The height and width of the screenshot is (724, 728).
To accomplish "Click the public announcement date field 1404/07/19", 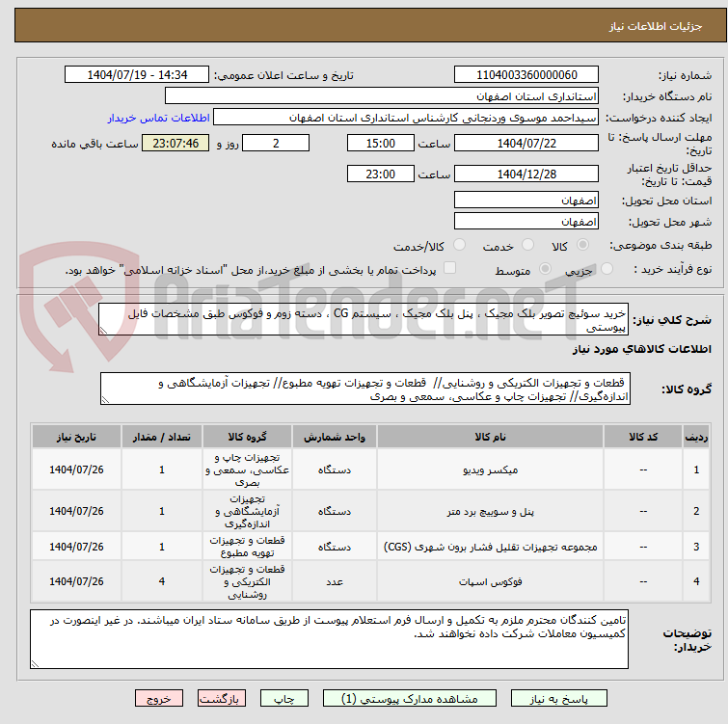I will tap(137, 75).
